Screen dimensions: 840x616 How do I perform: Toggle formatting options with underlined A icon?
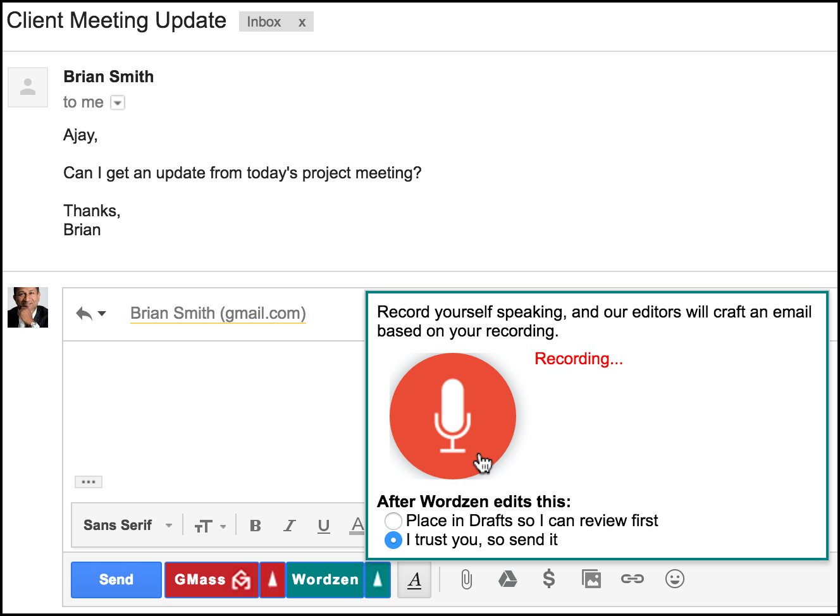(x=414, y=579)
